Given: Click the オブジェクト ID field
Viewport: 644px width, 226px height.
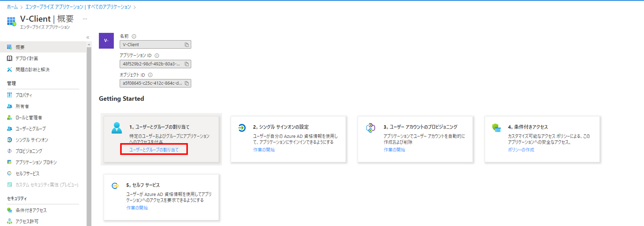Looking at the screenshot, I should point(155,83).
